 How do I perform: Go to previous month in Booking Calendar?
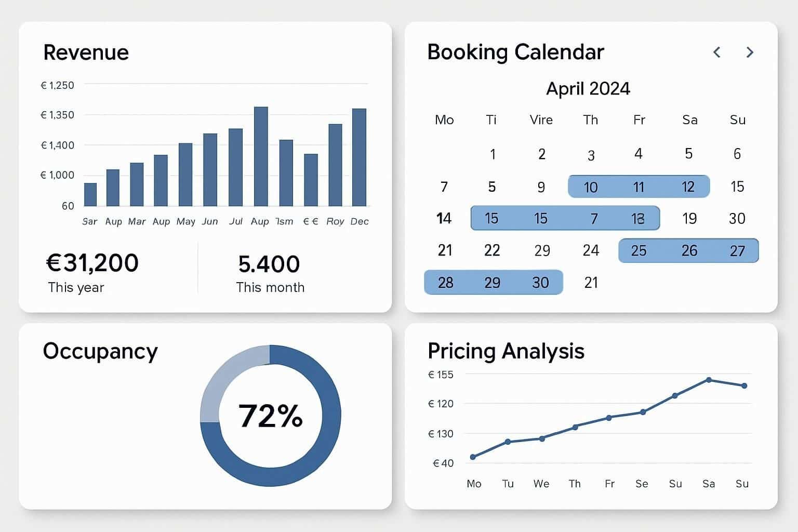coord(717,52)
